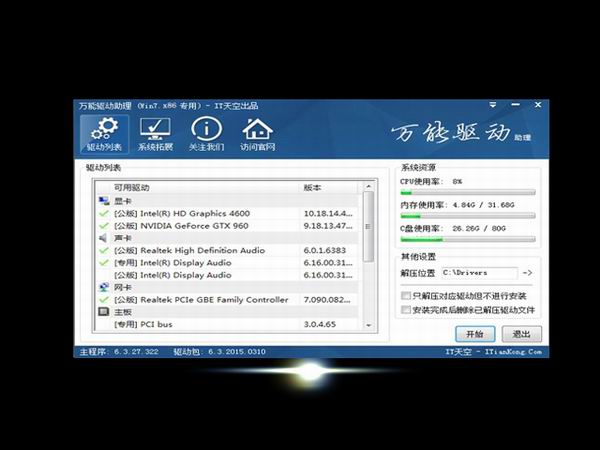The image size is (600, 450).
Task: Click 驱动包: 6.3.2015.0310 status text
Action: pos(219,352)
